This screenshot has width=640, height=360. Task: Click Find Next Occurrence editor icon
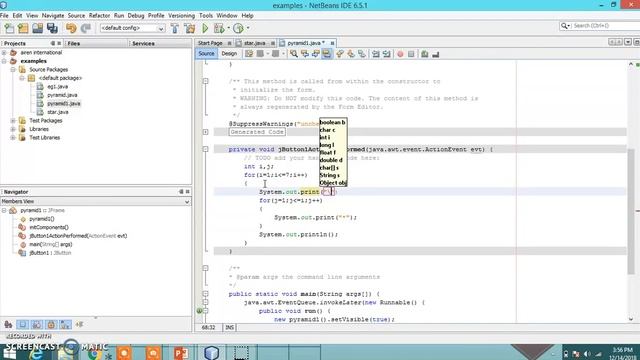(316, 54)
